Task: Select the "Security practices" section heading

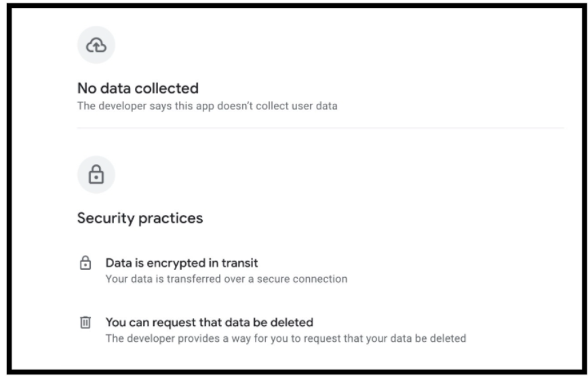Action: click(x=140, y=218)
